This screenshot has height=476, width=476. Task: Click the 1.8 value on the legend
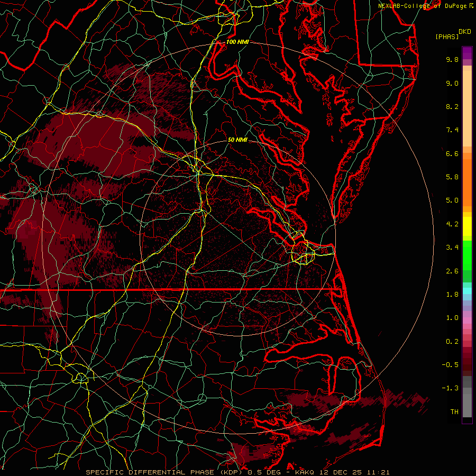(x=452, y=295)
